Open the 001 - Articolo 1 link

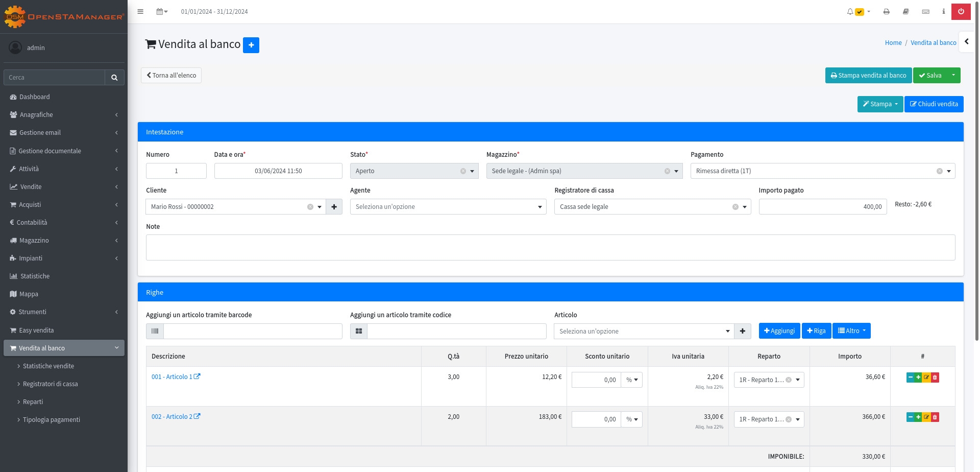pyautogui.click(x=171, y=377)
